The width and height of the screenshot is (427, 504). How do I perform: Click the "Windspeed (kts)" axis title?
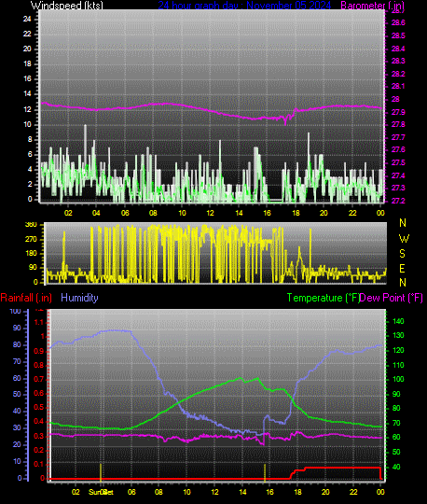click(67, 6)
